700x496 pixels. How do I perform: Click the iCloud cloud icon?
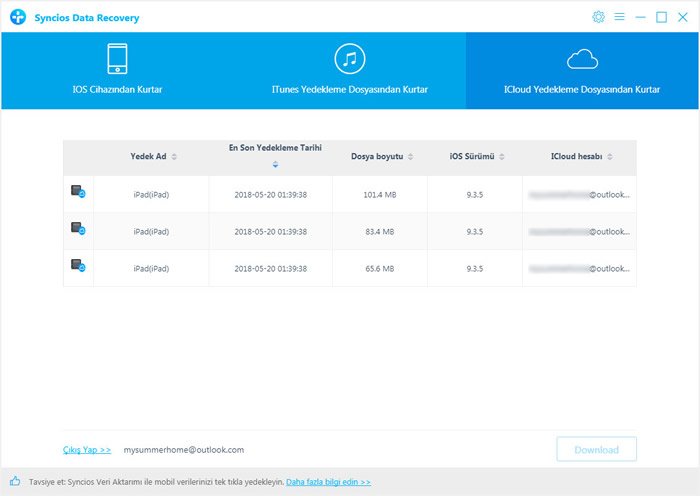(x=582, y=59)
